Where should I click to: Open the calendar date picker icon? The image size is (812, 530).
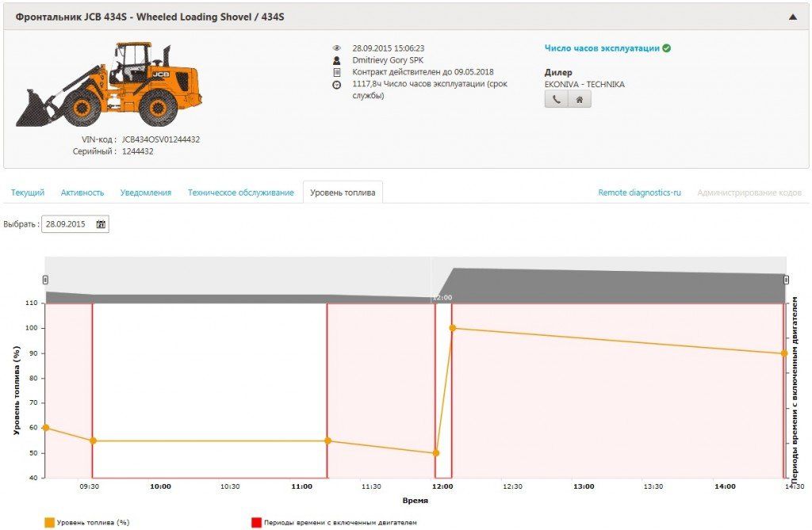pyautogui.click(x=101, y=224)
